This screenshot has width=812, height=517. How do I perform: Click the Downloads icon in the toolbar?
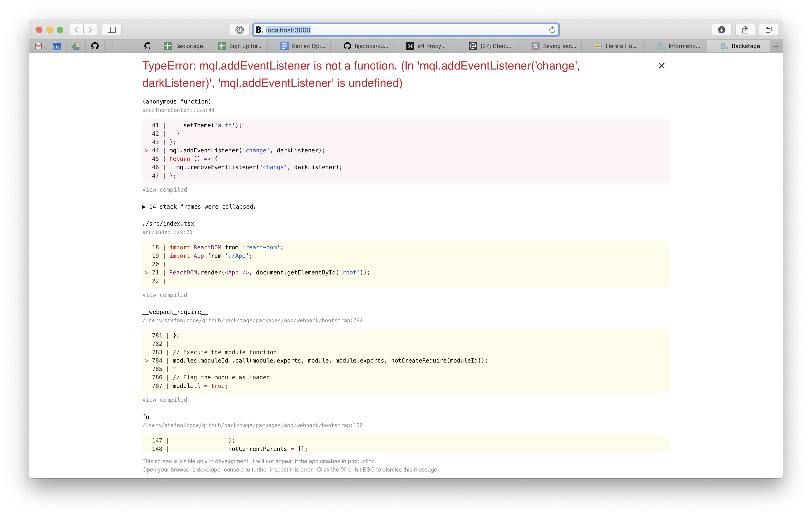(x=721, y=30)
